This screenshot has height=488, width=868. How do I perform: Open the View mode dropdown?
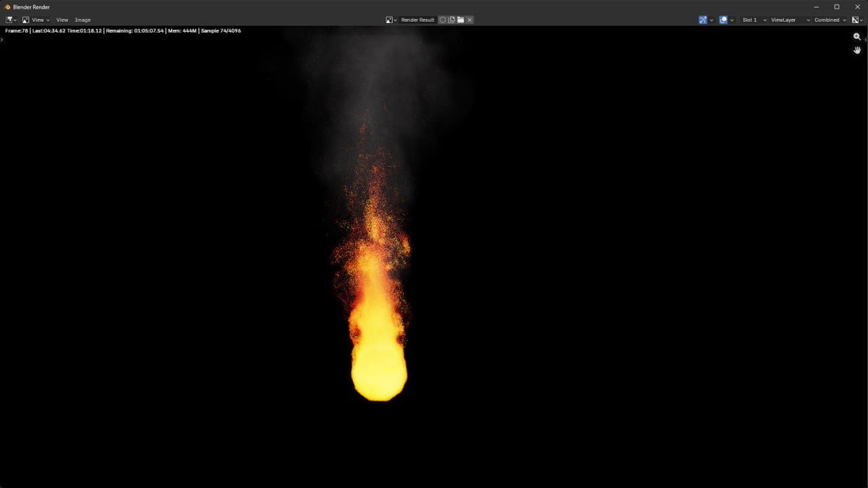point(35,20)
